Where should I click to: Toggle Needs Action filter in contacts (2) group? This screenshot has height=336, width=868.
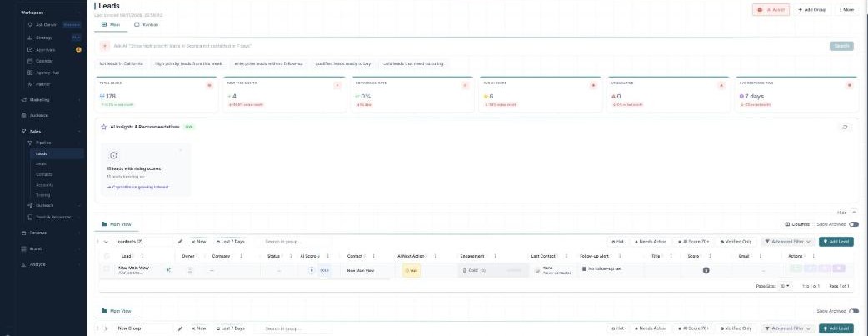click(x=651, y=242)
